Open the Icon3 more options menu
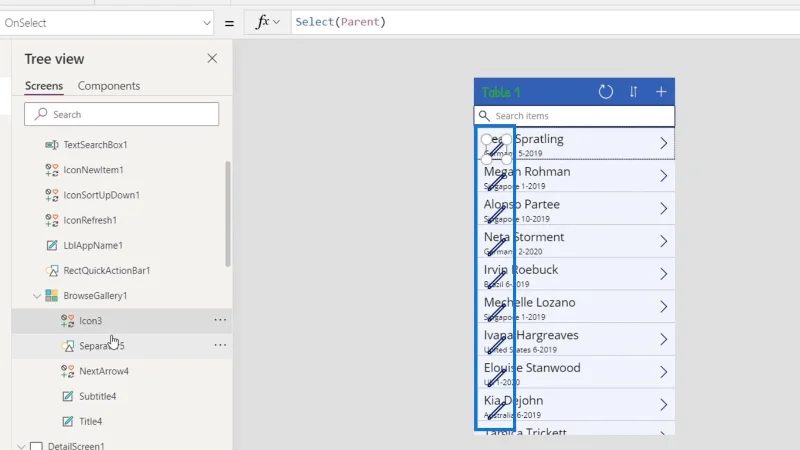This screenshot has height=450, width=800. [220, 320]
